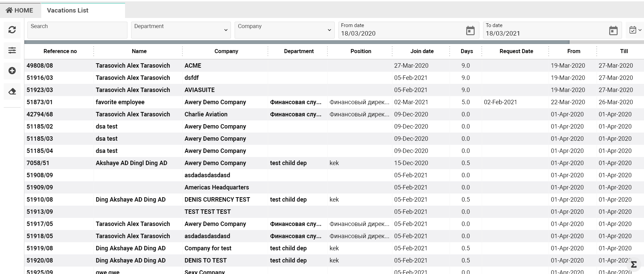Sort by the Join date column header
644x274 pixels.
pos(422,51)
